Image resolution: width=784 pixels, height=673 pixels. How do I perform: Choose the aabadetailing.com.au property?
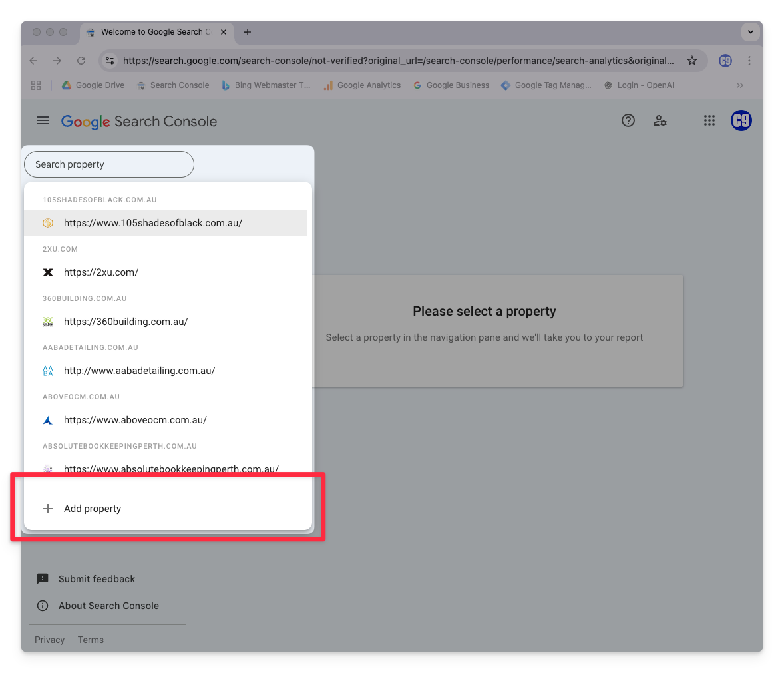click(139, 371)
